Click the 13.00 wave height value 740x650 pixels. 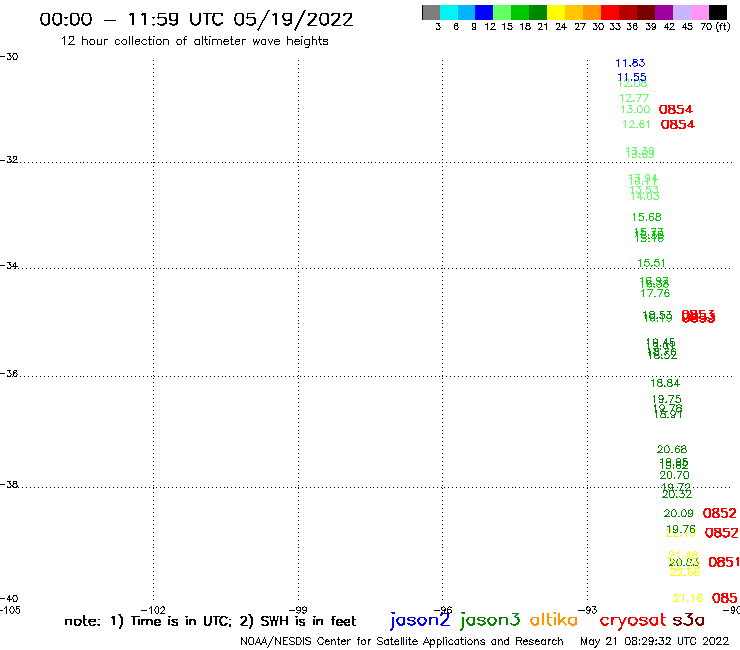(635, 110)
